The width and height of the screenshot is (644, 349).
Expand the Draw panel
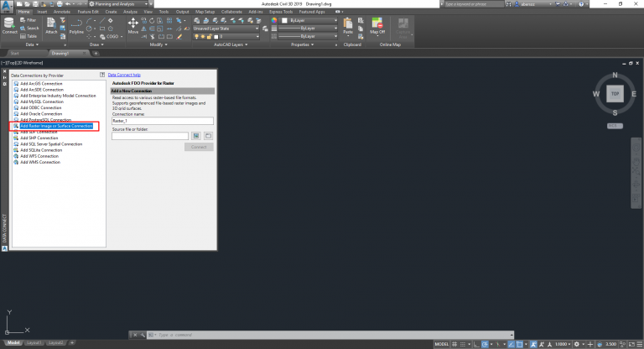[96, 44]
